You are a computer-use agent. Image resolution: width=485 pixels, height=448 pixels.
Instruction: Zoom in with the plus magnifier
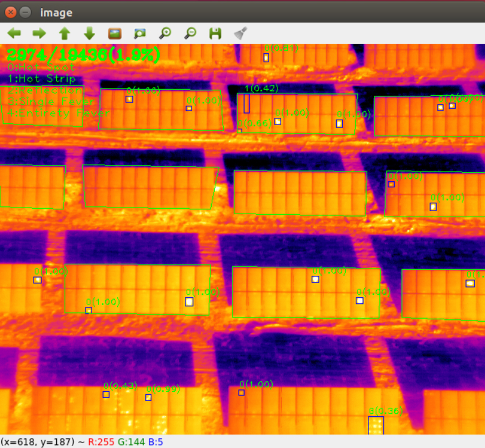[165, 33]
